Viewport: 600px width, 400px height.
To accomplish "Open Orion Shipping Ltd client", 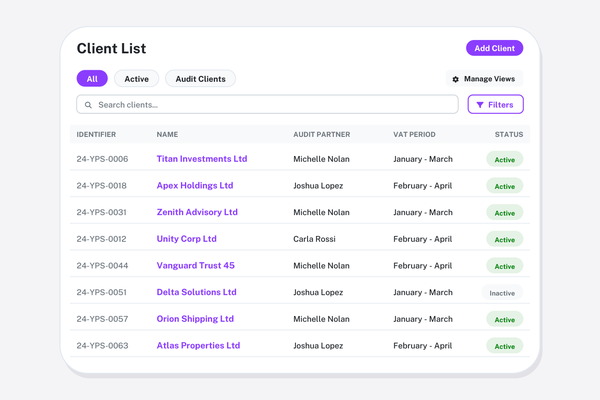I will coord(195,319).
